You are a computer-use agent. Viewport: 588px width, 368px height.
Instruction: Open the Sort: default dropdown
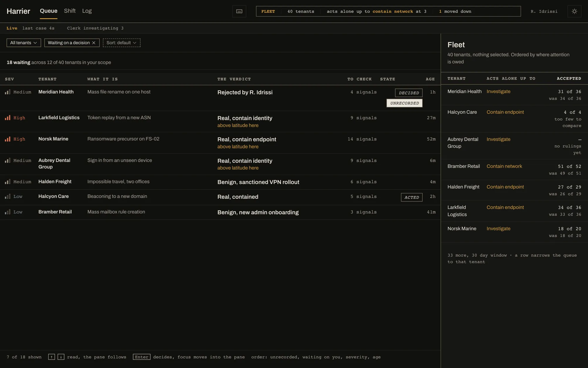coord(122,43)
